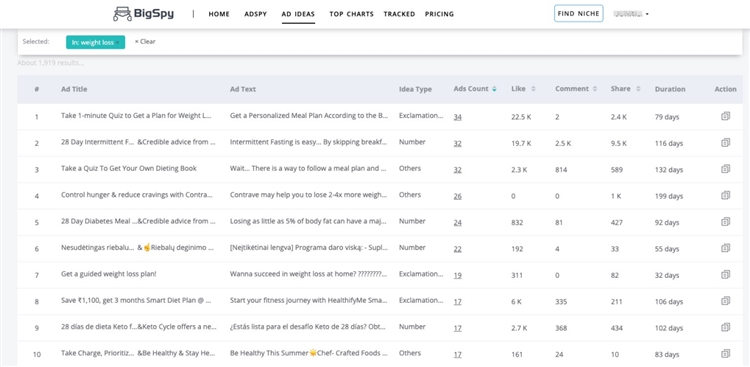Screen dimensions: 750x367
Task: Copy ad idea in row 6
Action: [x=725, y=248]
